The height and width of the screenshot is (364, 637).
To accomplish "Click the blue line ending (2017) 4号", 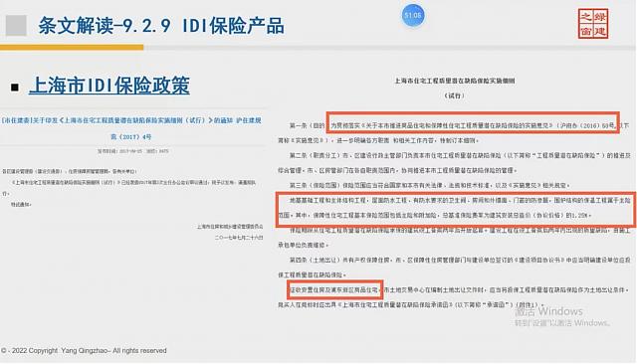I will pyautogui.click(x=131, y=137).
